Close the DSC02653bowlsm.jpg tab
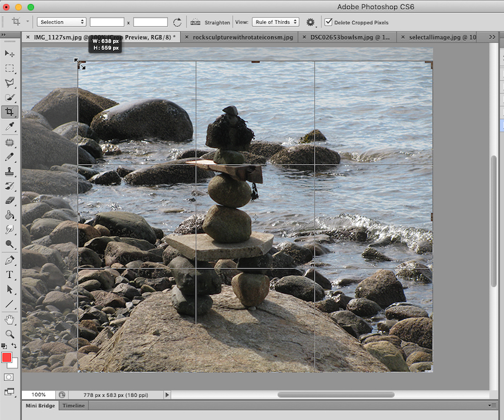The height and width of the screenshot is (420, 504). click(x=304, y=37)
